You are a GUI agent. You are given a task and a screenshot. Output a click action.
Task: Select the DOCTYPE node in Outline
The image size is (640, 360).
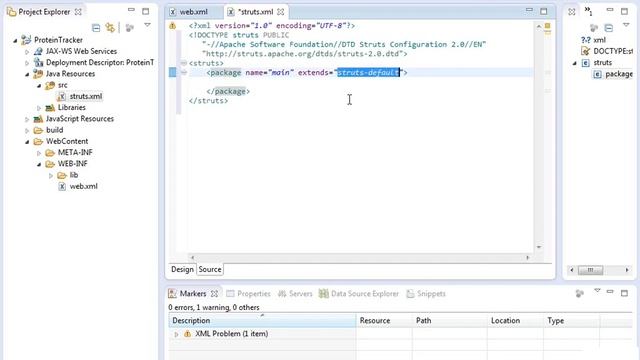[x=613, y=51]
